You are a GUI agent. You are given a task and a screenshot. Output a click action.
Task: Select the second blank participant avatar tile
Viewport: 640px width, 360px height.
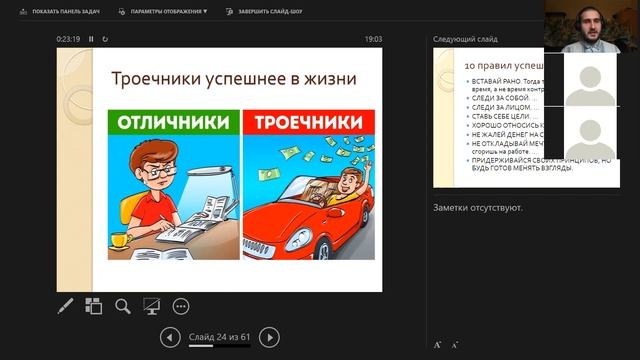pyautogui.click(x=590, y=133)
